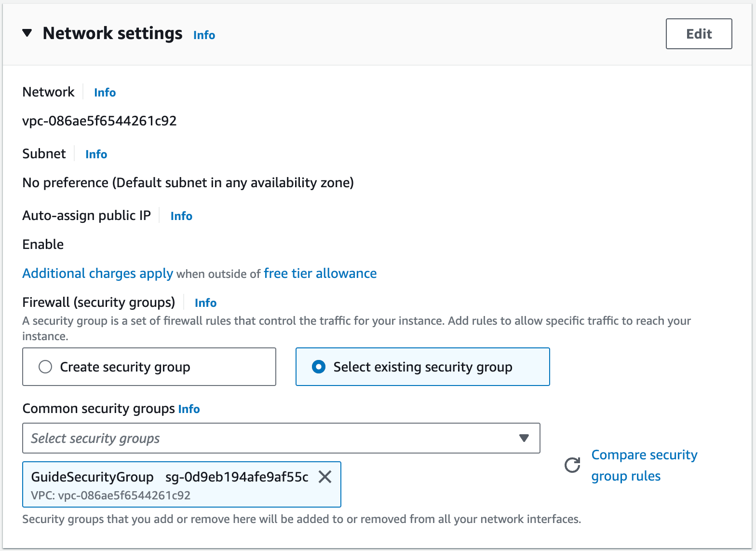This screenshot has height=551, width=756.
Task: Remove GuideSecurityGroup with the X icon
Action: [x=325, y=477]
